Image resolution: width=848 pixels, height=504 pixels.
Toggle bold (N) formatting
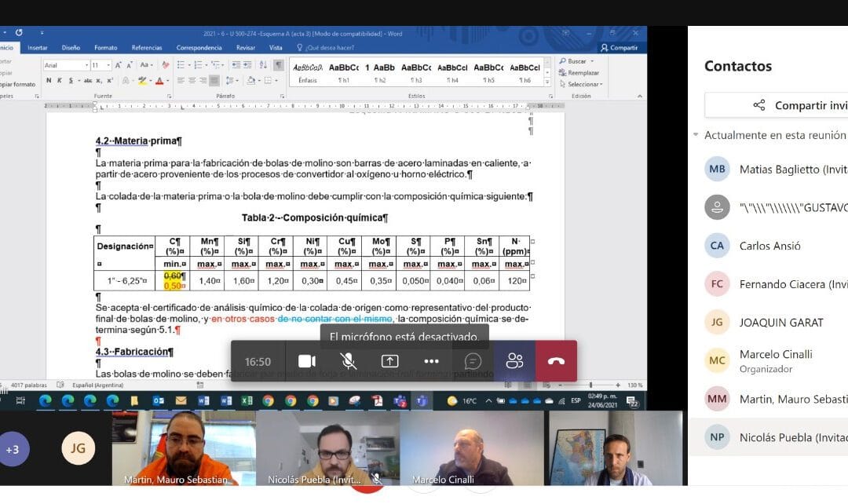click(x=49, y=81)
